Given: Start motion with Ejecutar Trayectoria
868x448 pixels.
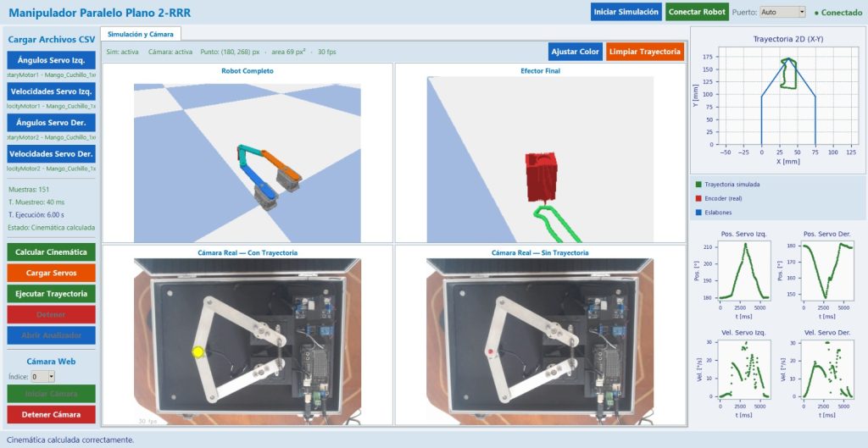Looking at the screenshot, I should [x=52, y=294].
